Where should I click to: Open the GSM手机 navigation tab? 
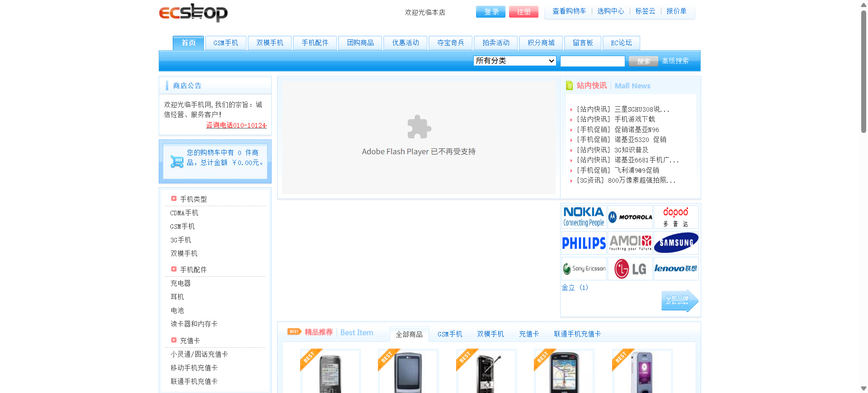pos(226,43)
